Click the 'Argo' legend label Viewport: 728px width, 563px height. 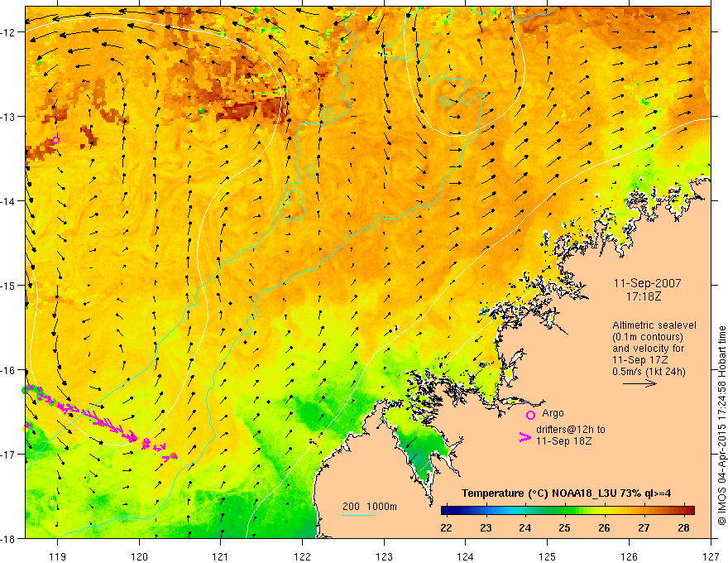[553, 413]
